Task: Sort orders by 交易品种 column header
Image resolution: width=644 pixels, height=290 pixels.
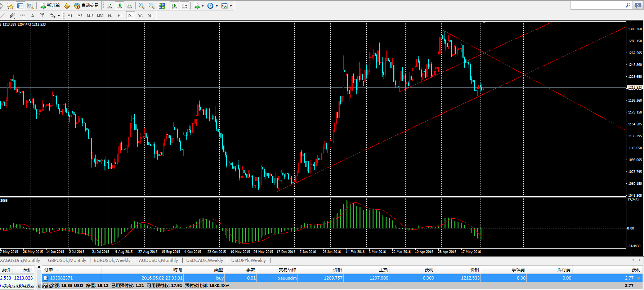Action: 277,269
